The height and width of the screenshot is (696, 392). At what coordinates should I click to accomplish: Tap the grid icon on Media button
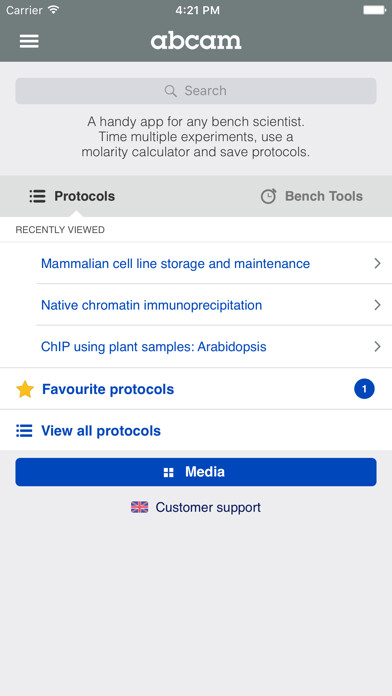tap(169, 472)
